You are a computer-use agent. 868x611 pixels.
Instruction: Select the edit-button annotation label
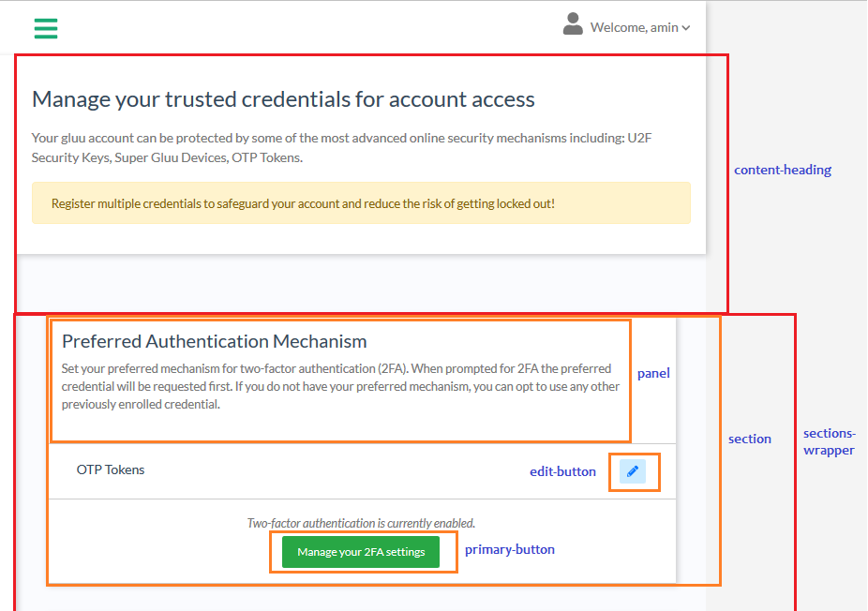(x=562, y=471)
